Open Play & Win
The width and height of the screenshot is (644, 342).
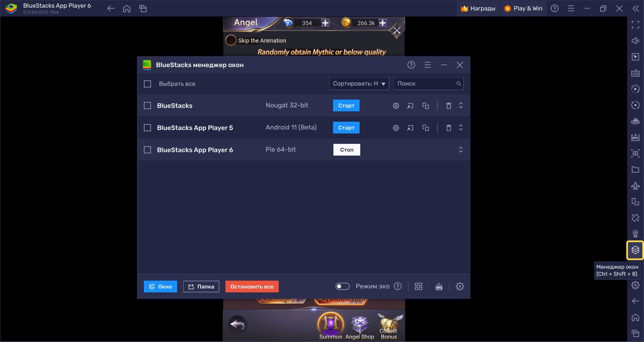pyautogui.click(x=523, y=9)
